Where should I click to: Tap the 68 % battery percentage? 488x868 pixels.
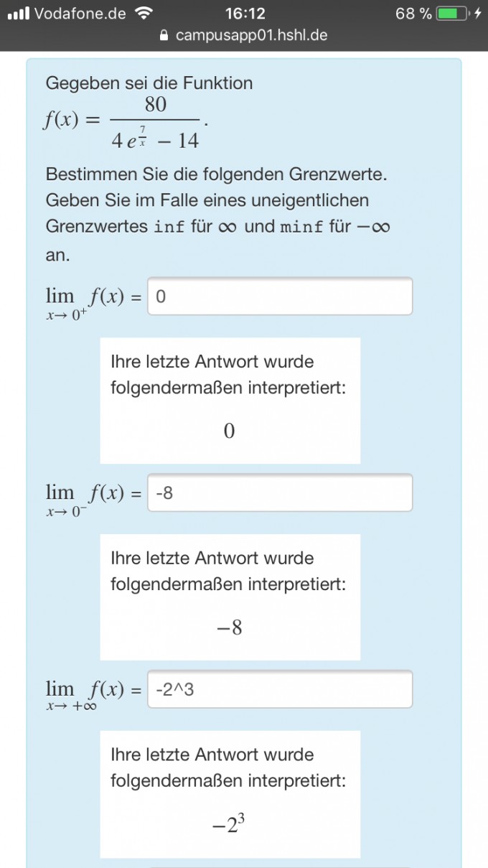tap(414, 13)
